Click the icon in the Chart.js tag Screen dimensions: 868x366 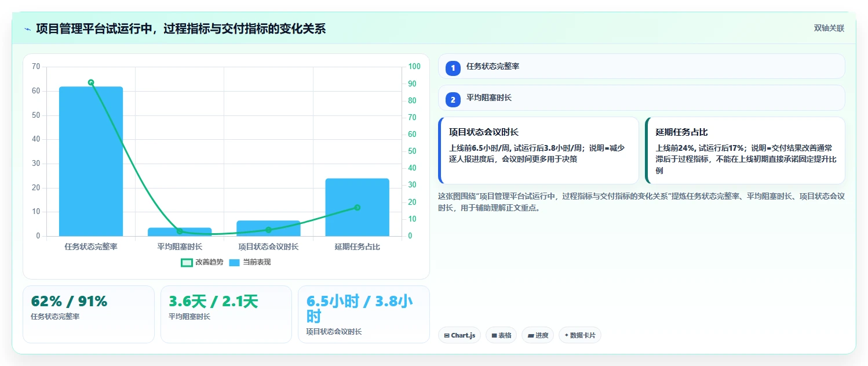click(447, 335)
